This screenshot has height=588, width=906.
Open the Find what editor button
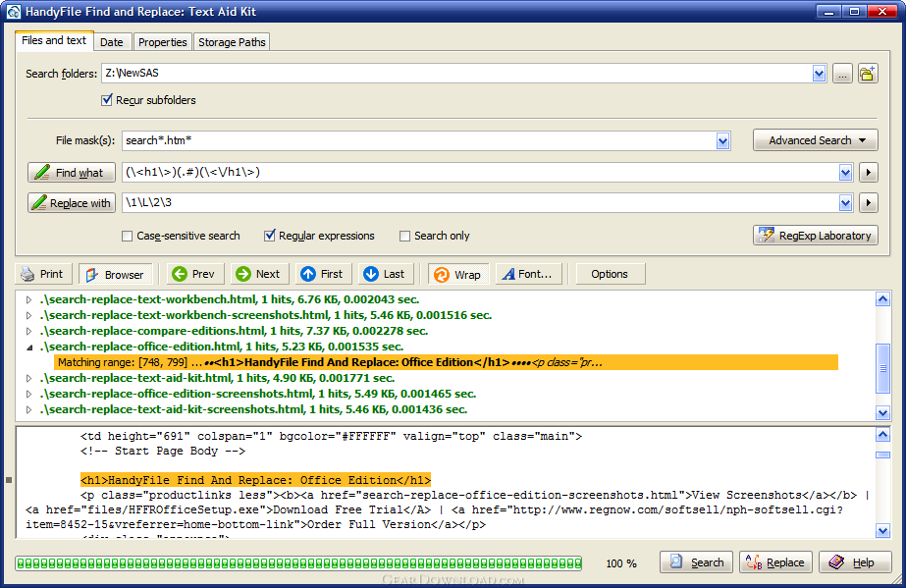click(72, 172)
